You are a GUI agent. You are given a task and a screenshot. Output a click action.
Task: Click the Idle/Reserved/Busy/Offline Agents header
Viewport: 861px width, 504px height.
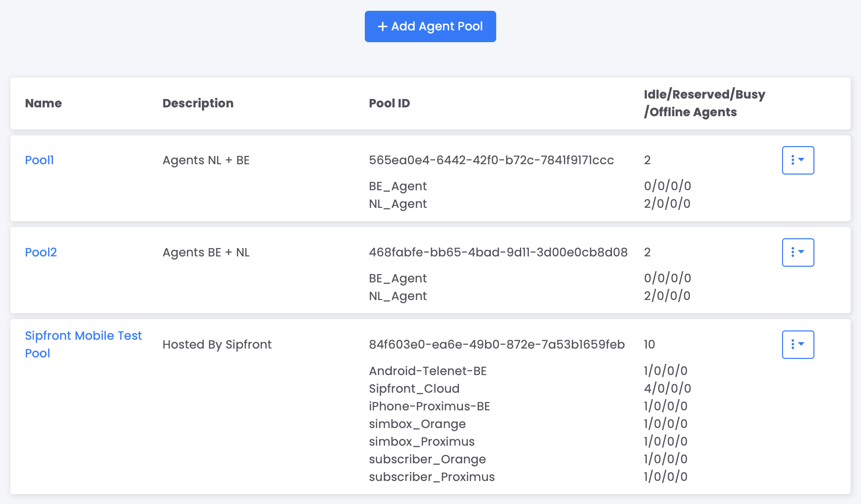click(704, 103)
